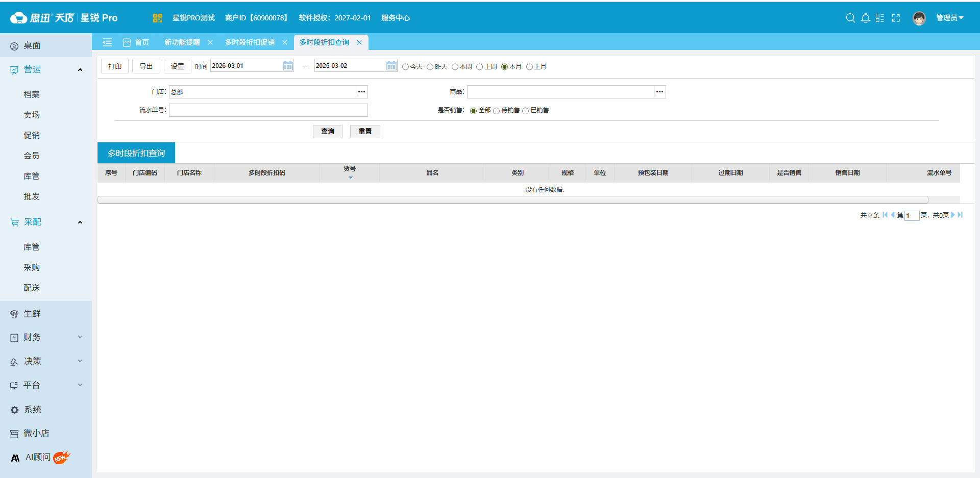Click the search magnifier icon in header
This screenshot has height=478, width=980.
click(x=850, y=18)
